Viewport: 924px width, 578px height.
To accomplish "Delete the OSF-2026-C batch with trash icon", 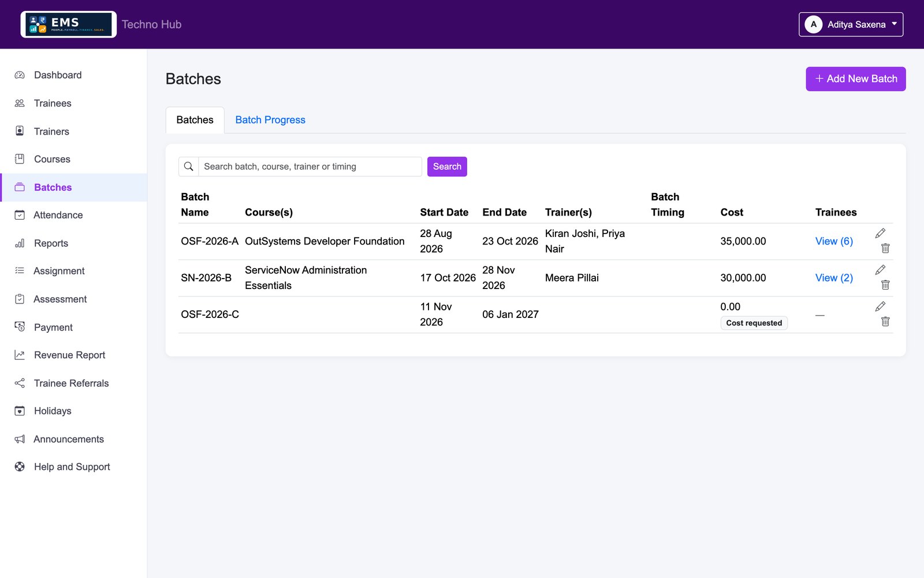I will click(885, 321).
